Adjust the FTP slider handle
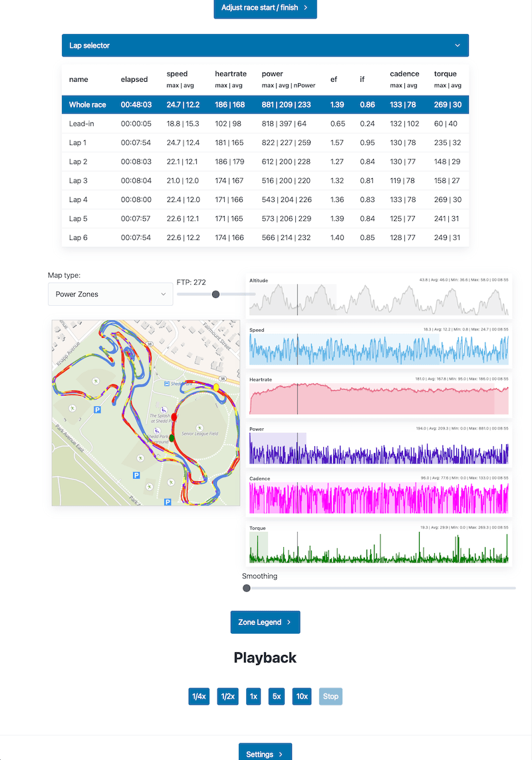The height and width of the screenshot is (760, 532). pos(215,293)
